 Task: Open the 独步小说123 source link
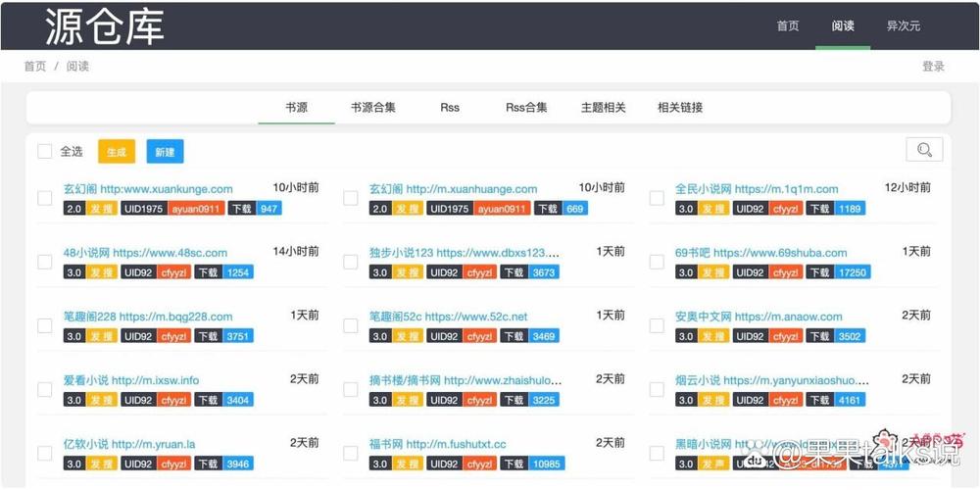465,253
